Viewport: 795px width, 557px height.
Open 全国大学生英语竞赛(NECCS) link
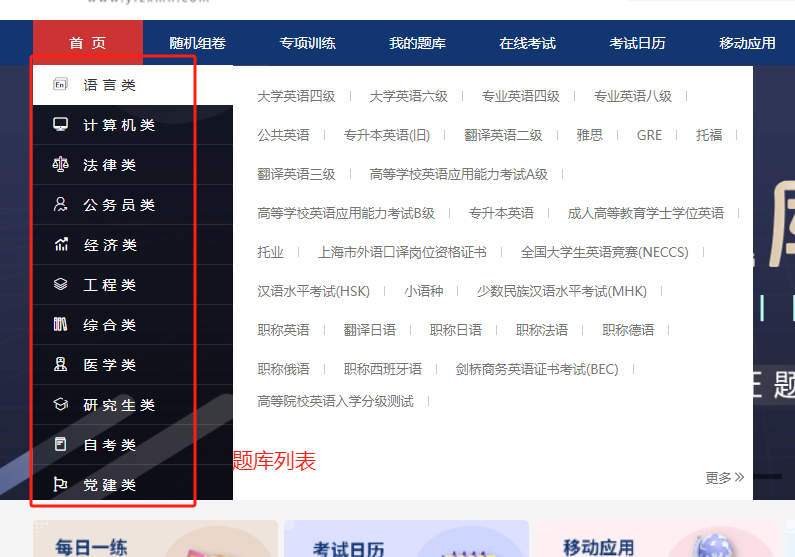[x=605, y=252]
